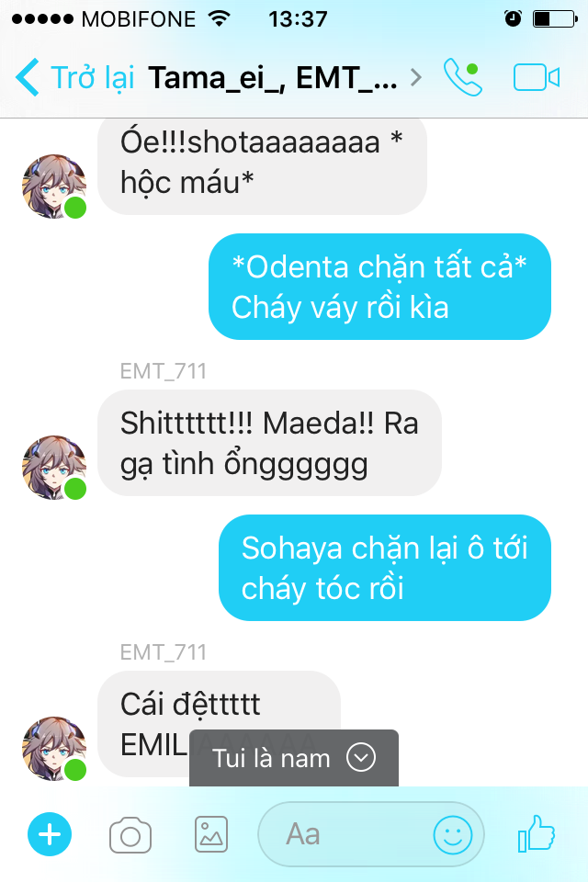Open the emoji smiley picker

point(452,835)
